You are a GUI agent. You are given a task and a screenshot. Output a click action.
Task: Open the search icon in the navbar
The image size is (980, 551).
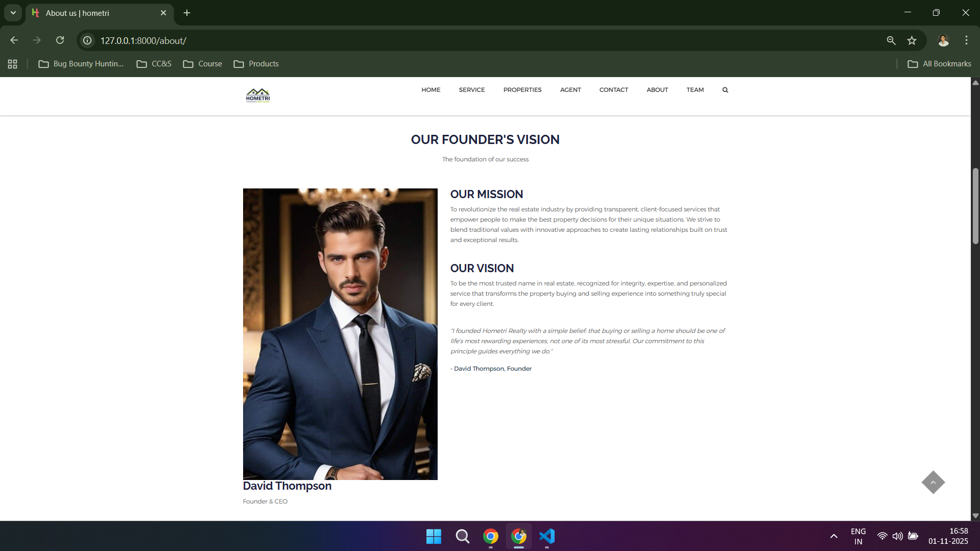725,90
